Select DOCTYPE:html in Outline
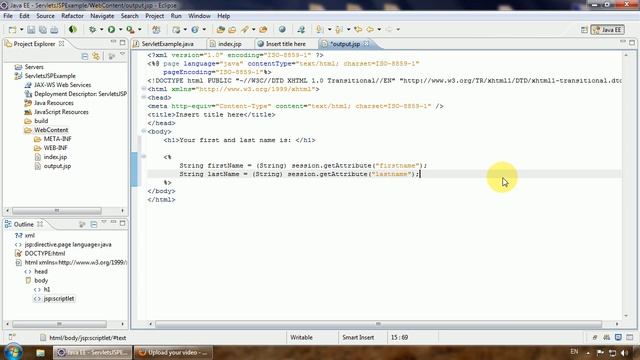Viewport: 640px width, 360px height. pos(44,253)
